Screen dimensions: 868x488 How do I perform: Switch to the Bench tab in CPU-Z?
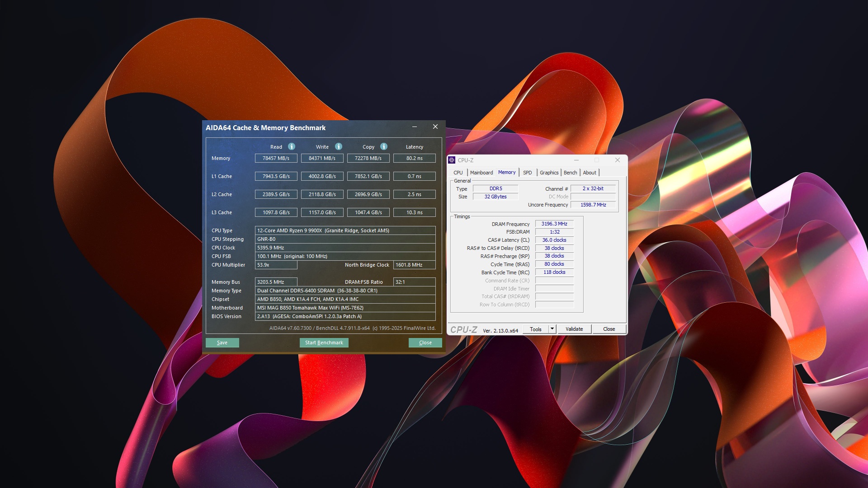click(571, 173)
